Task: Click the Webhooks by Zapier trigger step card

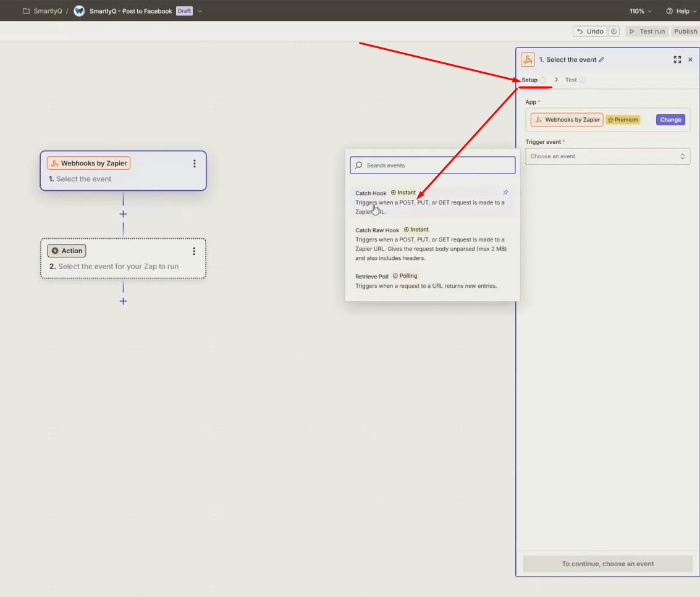Action: click(x=123, y=171)
